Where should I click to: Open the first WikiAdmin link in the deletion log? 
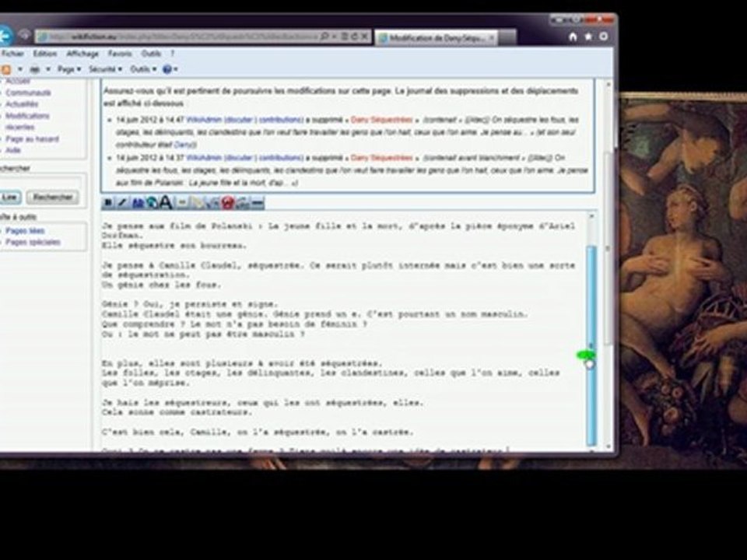[205, 120]
